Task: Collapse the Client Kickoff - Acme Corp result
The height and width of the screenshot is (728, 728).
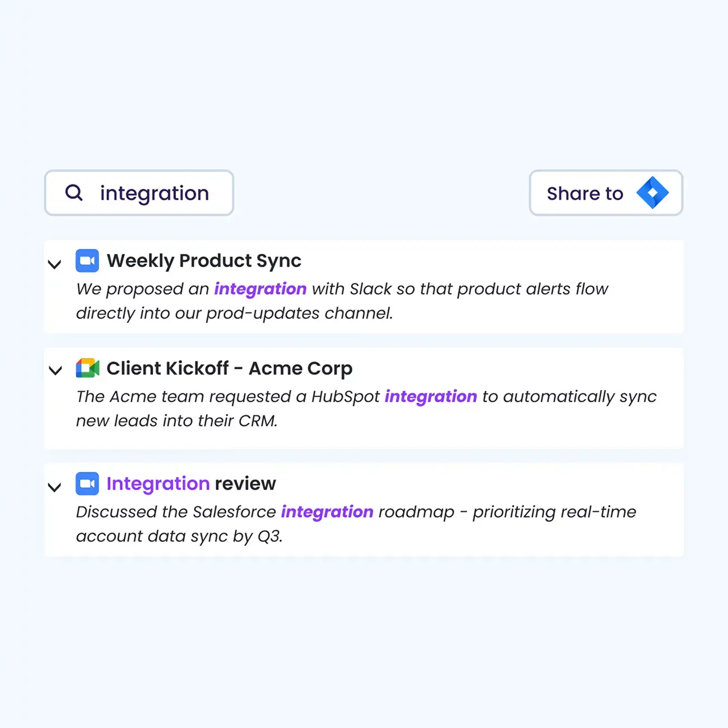Action: tap(55, 370)
